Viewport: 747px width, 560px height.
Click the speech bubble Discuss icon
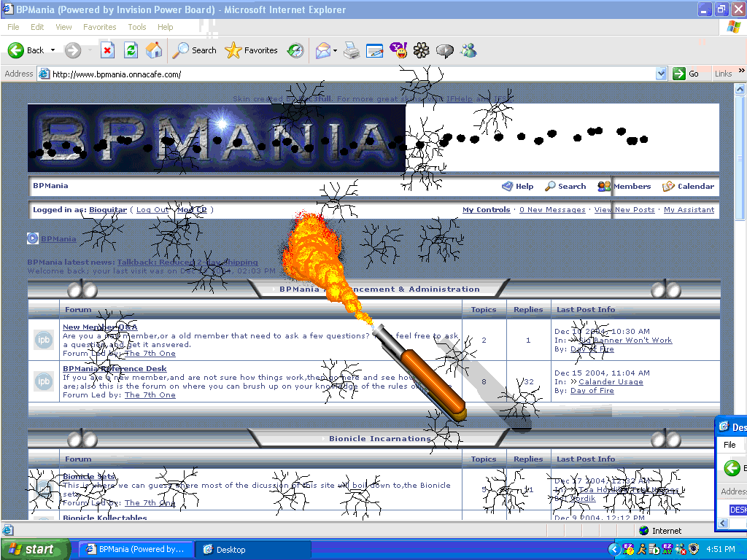tap(444, 50)
